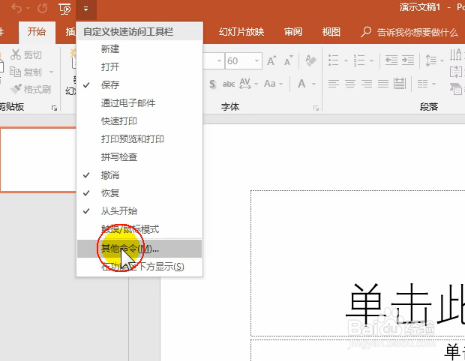This screenshot has width=465, height=361.
Task: Click the clear all formatting icon
Action: [x=311, y=61]
